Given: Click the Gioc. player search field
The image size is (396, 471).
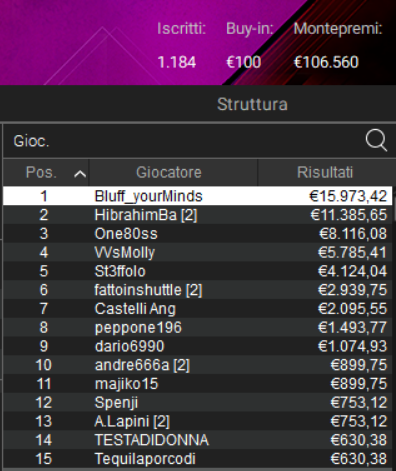Looking at the screenshot, I should 197,141.
